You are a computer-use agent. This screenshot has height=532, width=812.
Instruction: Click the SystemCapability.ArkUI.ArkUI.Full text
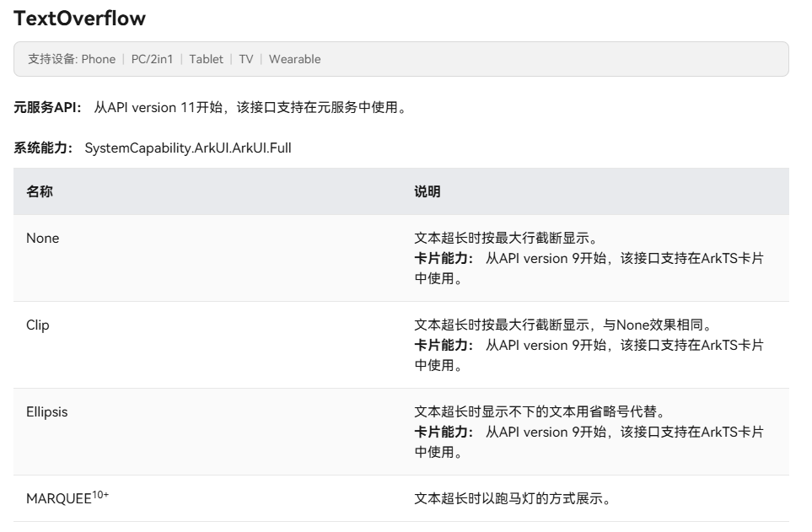click(188, 148)
